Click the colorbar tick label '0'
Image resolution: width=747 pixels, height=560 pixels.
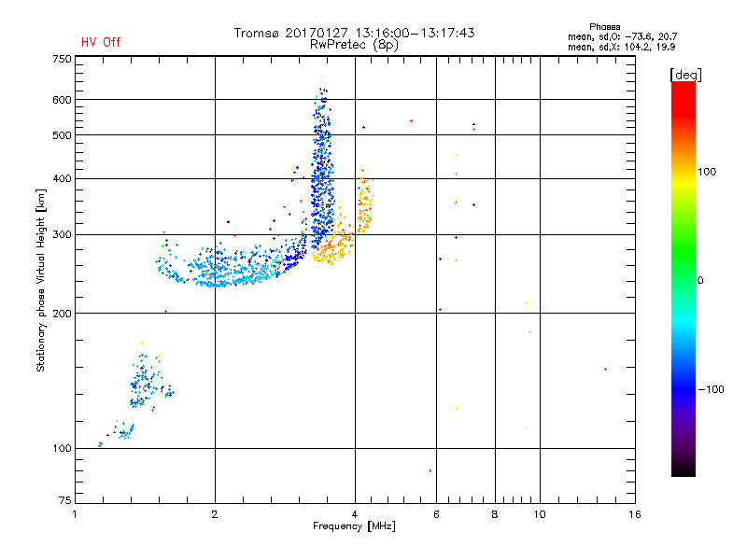click(699, 281)
